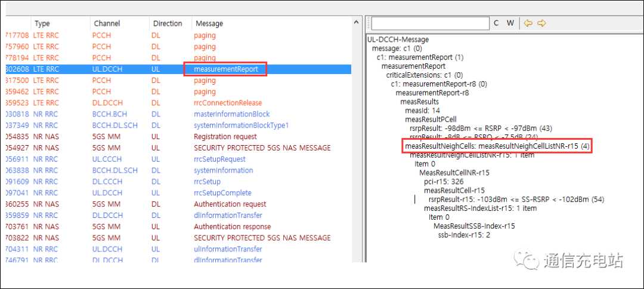
Task: Click the rsrpResult-r15 SS-RSRP entry
Action: (x=516, y=199)
